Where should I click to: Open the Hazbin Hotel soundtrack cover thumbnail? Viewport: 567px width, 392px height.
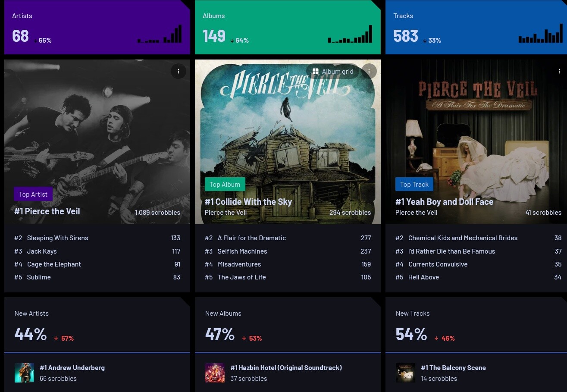(215, 373)
